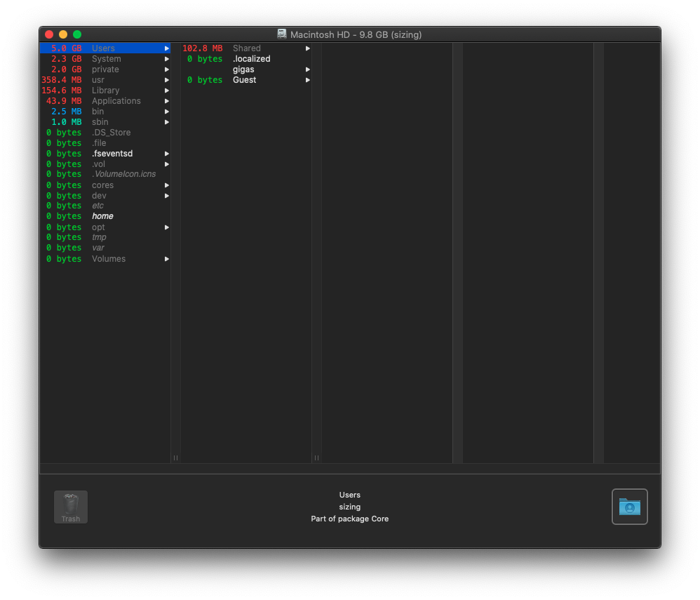Select the Volumes folder name
The image size is (700, 600).
pos(109,259)
